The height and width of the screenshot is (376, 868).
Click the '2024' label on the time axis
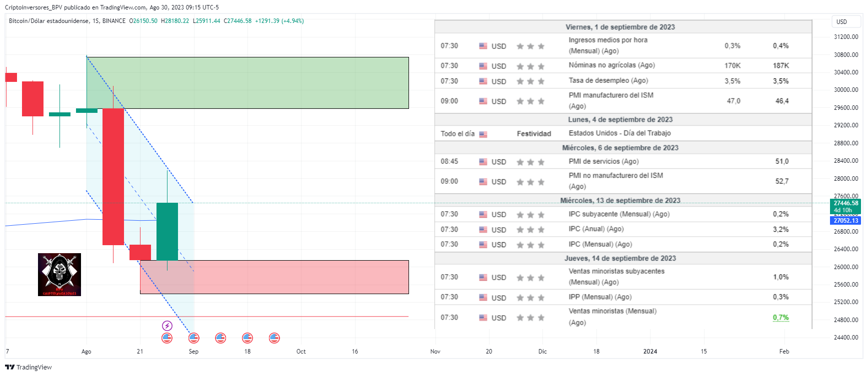(x=650, y=352)
